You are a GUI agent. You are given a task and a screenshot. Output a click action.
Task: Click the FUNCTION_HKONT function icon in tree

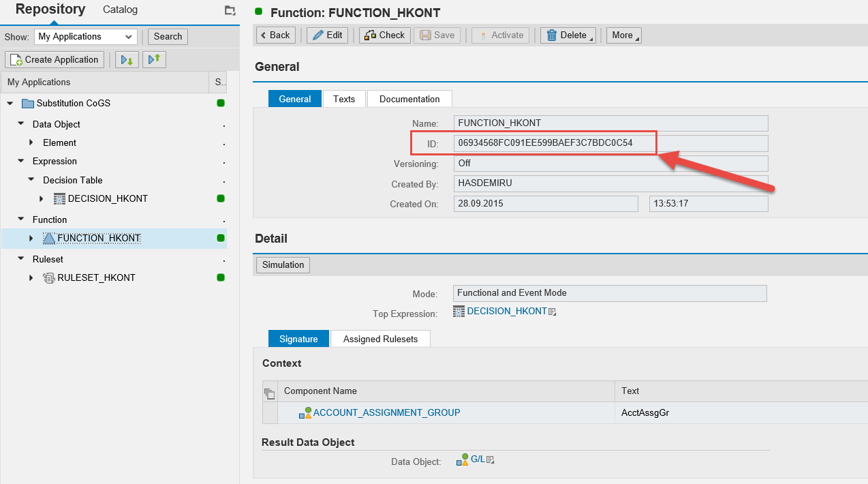tap(49, 238)
